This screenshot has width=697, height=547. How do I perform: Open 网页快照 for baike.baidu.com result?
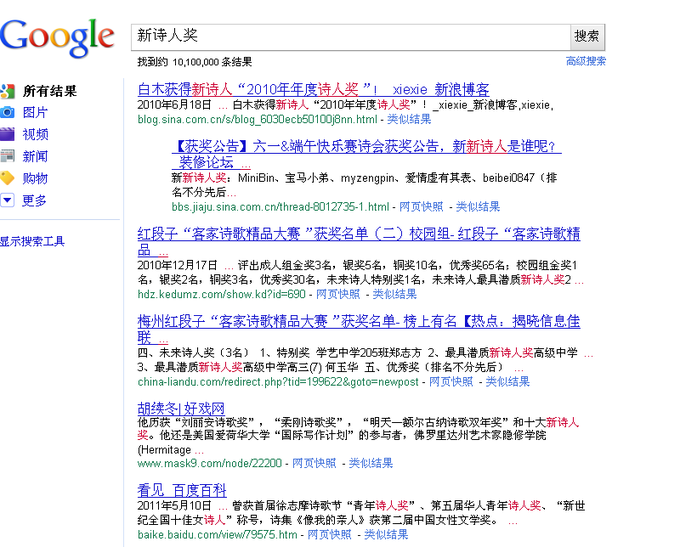point(329,535)
